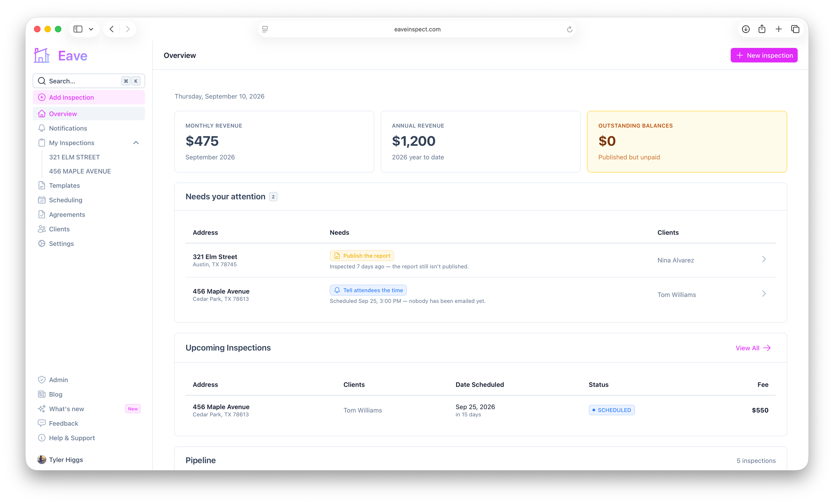The height and width of the screenshot is (504, 834).
Task: Click the New inspection button
Action: point(764,55)
